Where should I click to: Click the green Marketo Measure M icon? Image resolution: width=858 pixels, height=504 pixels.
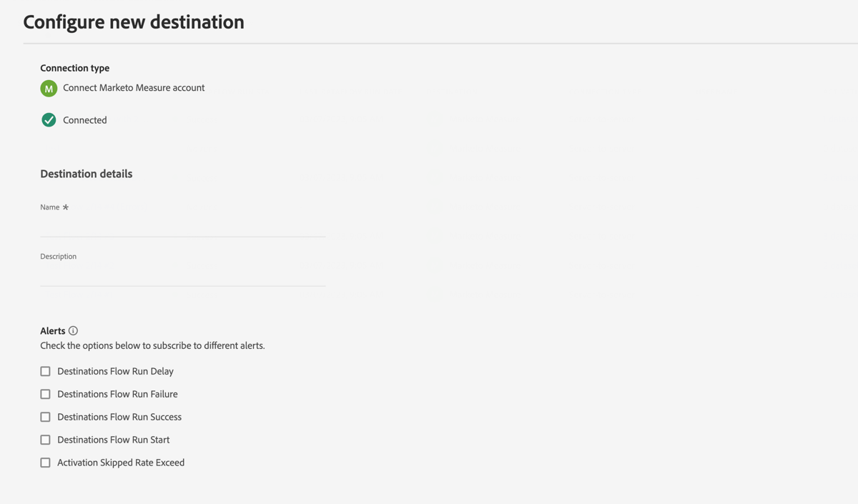pyautogui.click(x=49, y=89)
